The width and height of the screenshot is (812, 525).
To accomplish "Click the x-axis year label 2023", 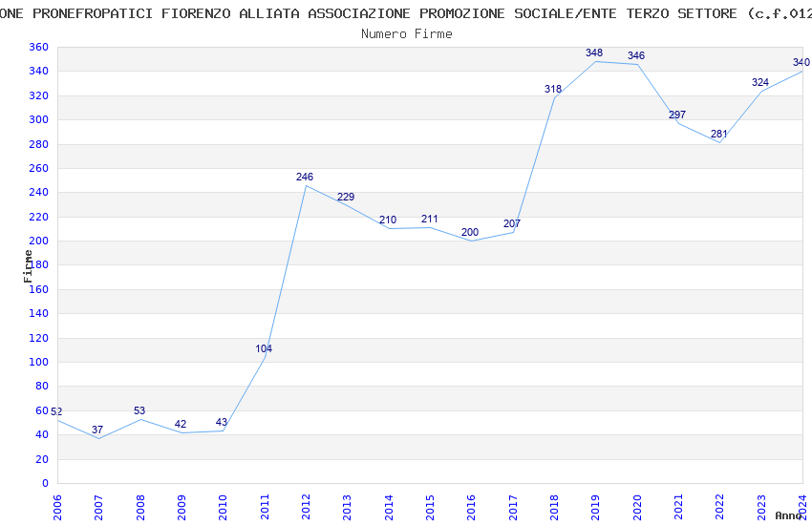I will coord(761,508).
